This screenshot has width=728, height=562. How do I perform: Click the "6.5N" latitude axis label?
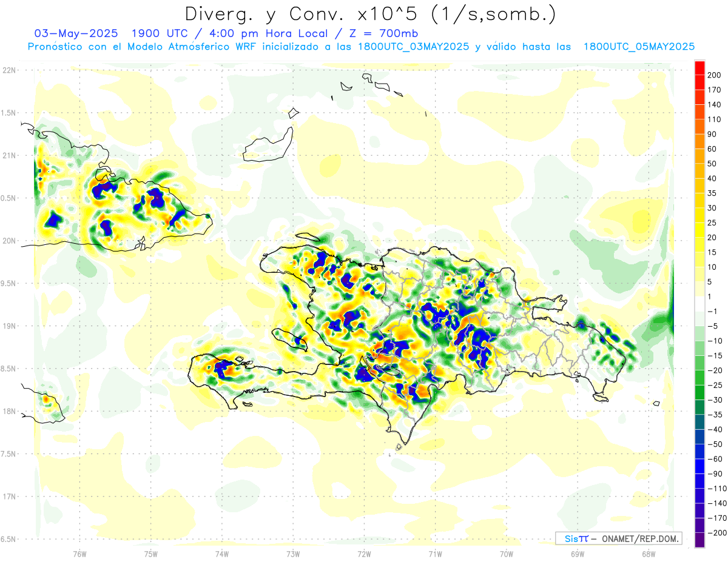tap(9, 539)
